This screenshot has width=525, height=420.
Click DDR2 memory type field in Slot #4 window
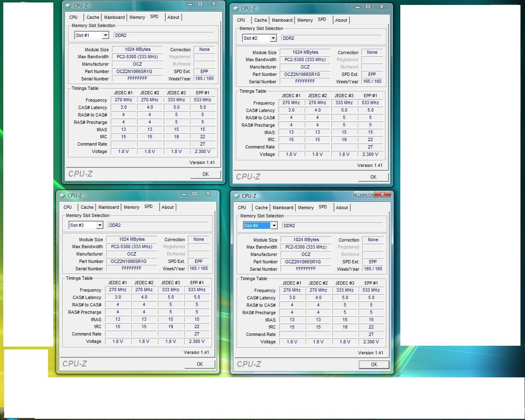[332, 226]
